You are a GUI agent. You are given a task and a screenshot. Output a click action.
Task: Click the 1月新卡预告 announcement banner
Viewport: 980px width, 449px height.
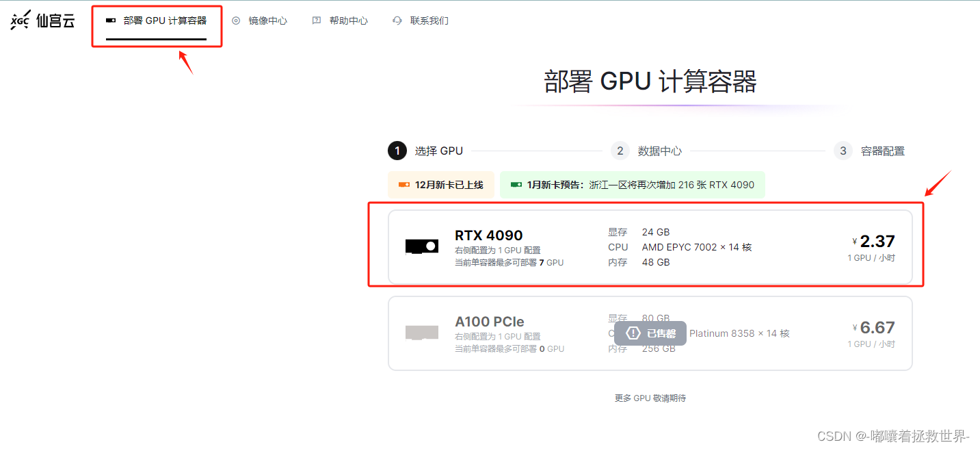click(633, 185)
